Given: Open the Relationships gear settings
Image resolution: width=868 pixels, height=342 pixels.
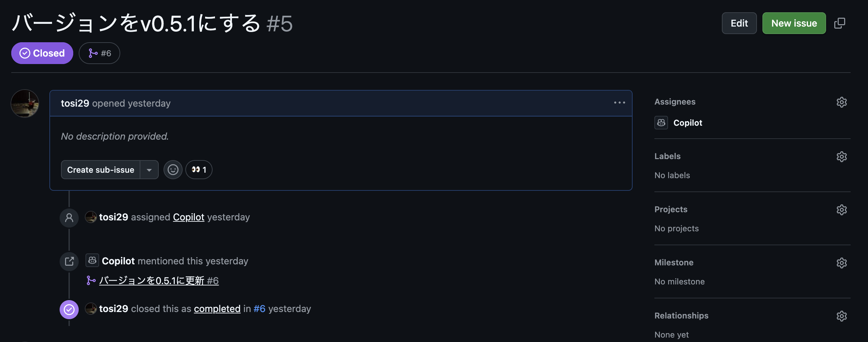Looking at the screenshot, I should click(x=841, y=316).
